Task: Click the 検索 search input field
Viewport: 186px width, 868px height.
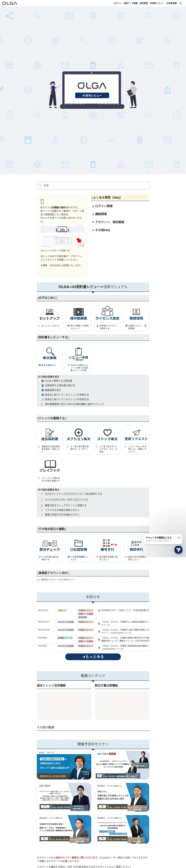Action: [93, 185]
